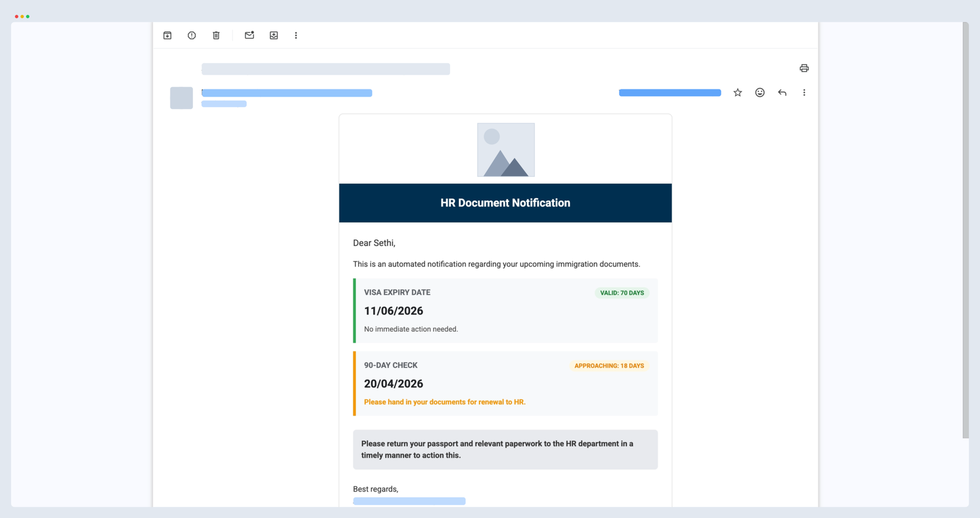
Task: Print the HR notification email
Action: [x=804, y=68]
